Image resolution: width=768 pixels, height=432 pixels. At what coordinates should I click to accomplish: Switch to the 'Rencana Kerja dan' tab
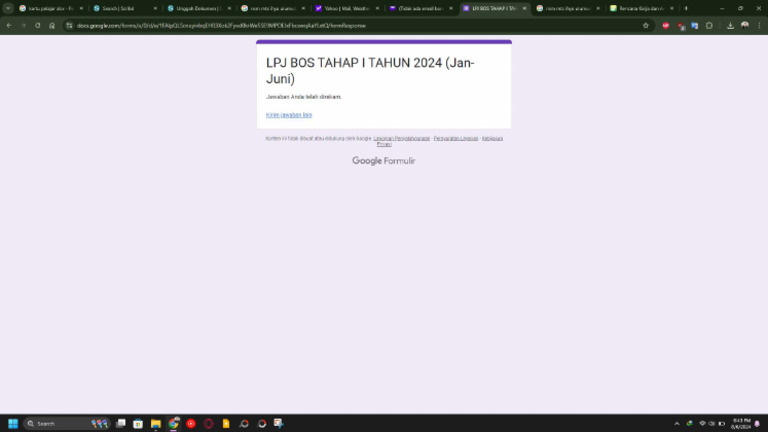click(642, 8)
